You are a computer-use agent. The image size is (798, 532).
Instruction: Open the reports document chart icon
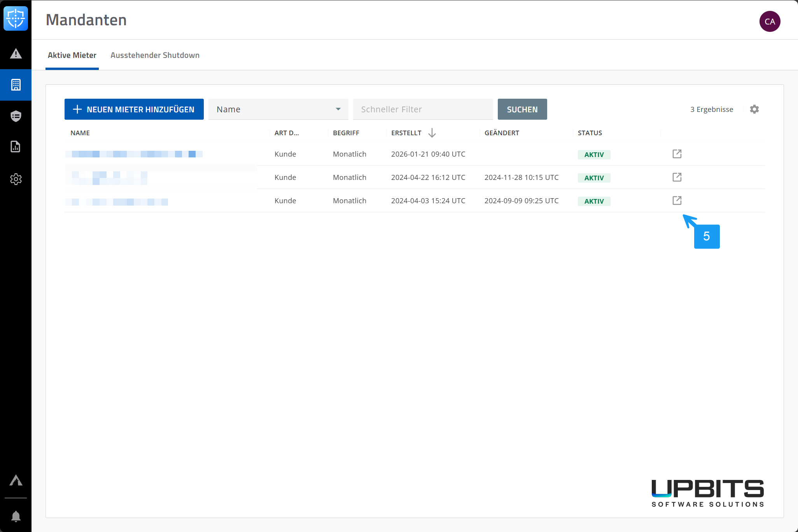tap(16, 147)
